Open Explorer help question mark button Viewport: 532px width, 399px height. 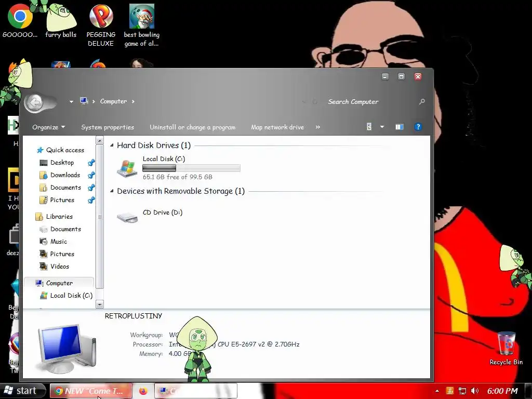(x=418, y=127)
